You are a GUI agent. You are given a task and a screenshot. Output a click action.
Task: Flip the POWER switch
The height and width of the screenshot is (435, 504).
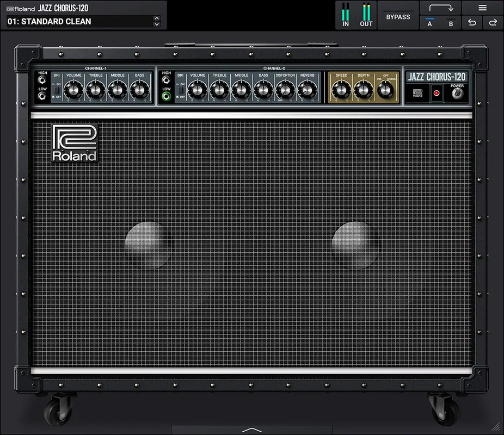coord(456,92)
